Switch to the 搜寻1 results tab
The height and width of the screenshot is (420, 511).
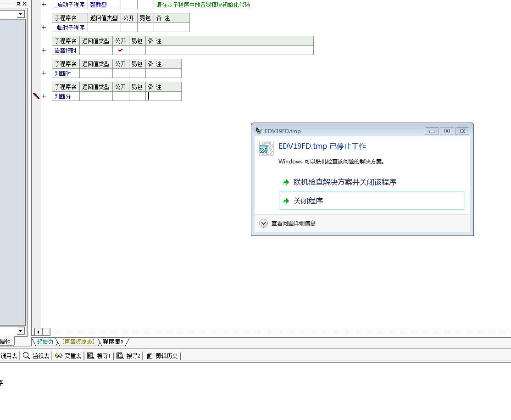(x=99, y=356)
